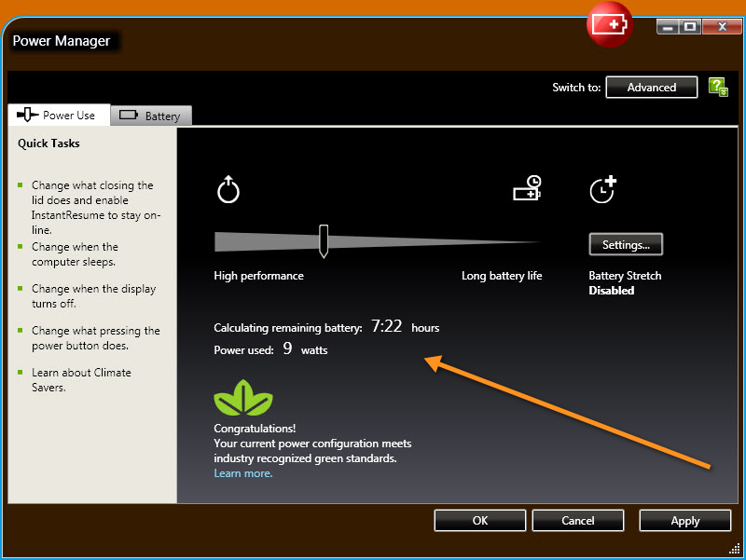Click the Battery Stretch Disabled status text
Image resolution: width=746 pixels, height=560 pixels.
coord(612,291)
